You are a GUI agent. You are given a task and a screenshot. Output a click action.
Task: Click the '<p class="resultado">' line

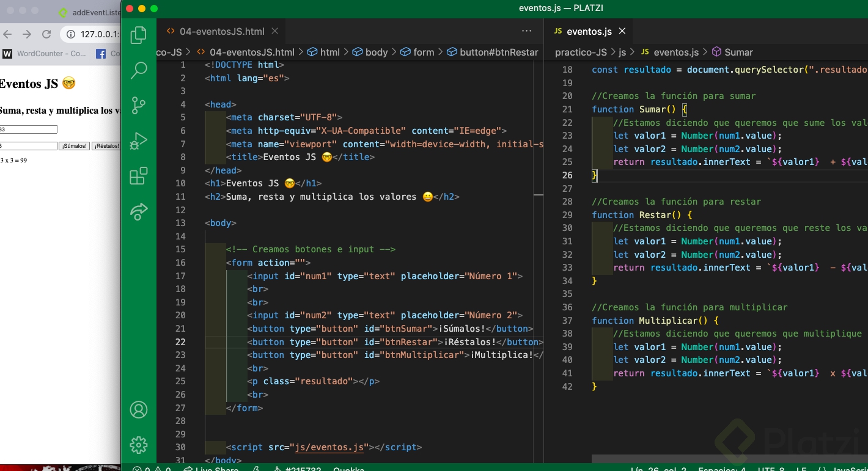(314, 381)
